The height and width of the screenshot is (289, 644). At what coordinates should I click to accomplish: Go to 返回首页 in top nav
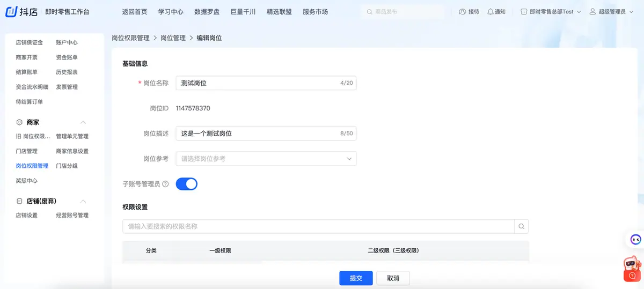pos(135,12)
